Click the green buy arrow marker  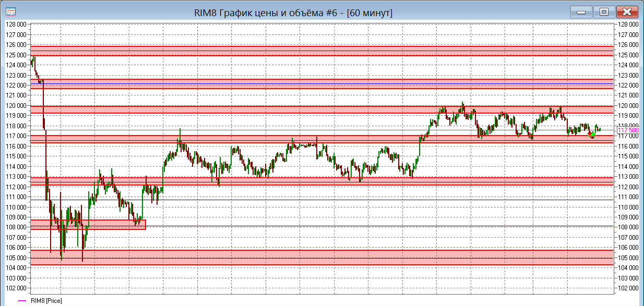click(x=593, y=134)
